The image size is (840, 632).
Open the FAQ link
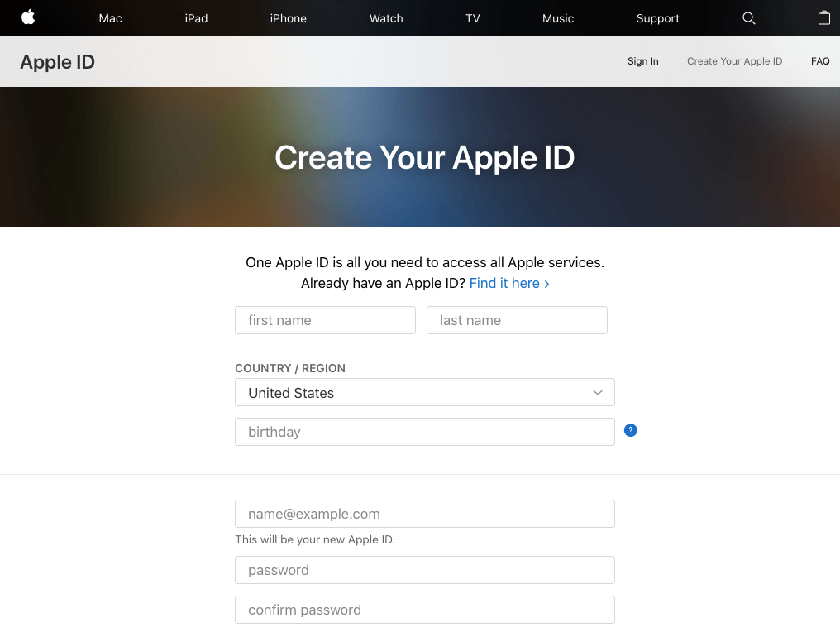coord(820,61)
